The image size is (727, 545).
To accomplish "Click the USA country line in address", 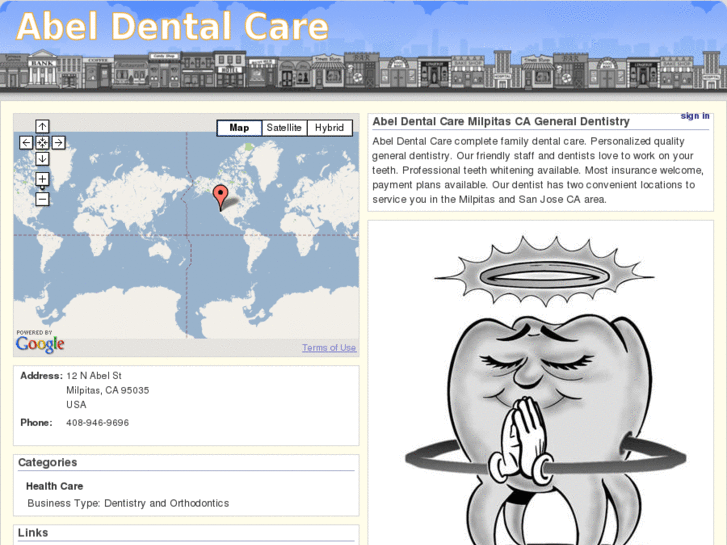I will [x=76, y=404].
